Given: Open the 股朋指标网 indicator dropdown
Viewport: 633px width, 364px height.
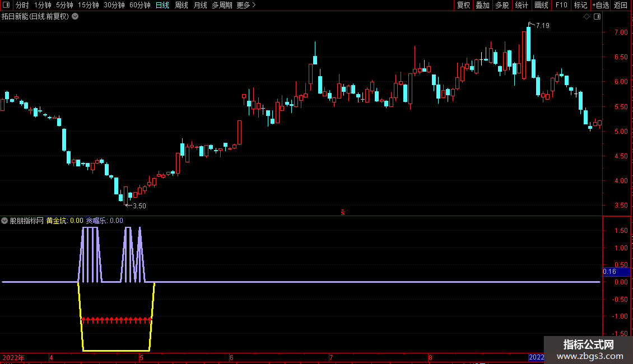Looking at the screenshot, I should click(x=4, y=221).
